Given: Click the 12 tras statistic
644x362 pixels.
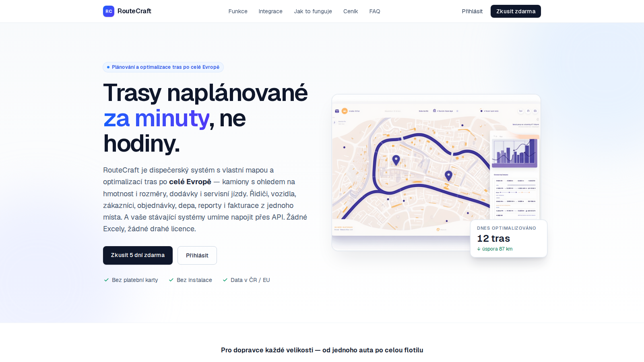Looking at the screenshot, I should click(x=493, y=239).
